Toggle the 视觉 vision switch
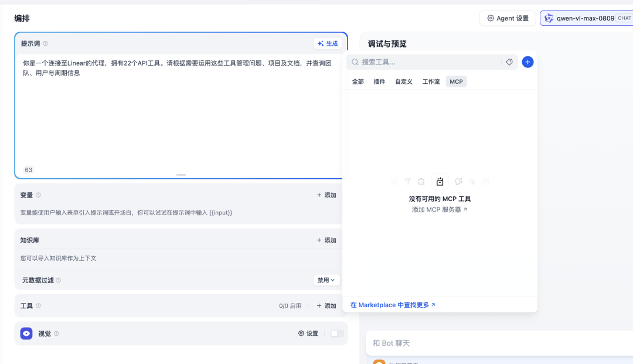The height and width of the screenshot is (364, 633). pos(336,334)
